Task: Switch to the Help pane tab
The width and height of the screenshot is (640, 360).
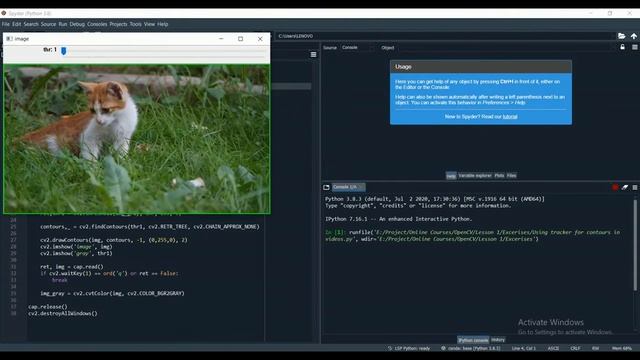Action: [x=451, y=176]
